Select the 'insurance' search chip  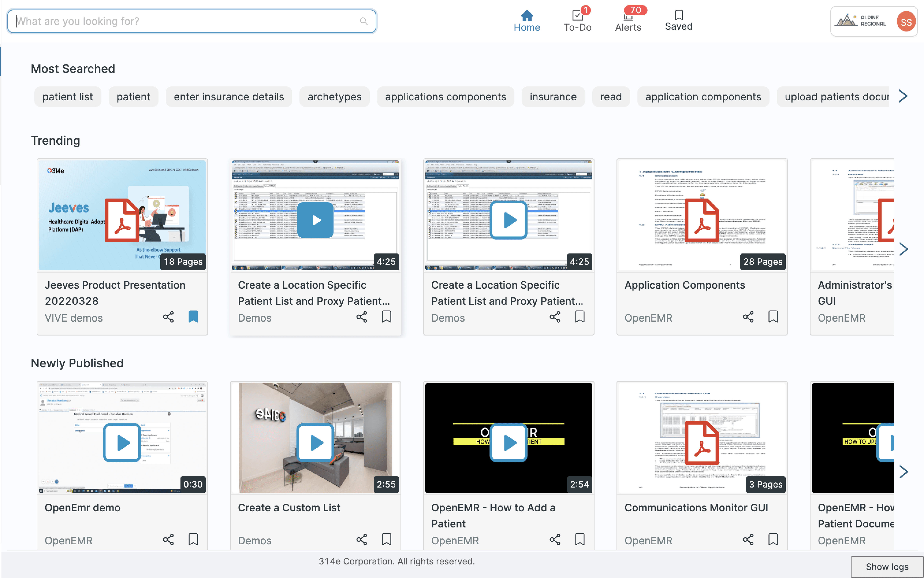click(x=553, y=97)
